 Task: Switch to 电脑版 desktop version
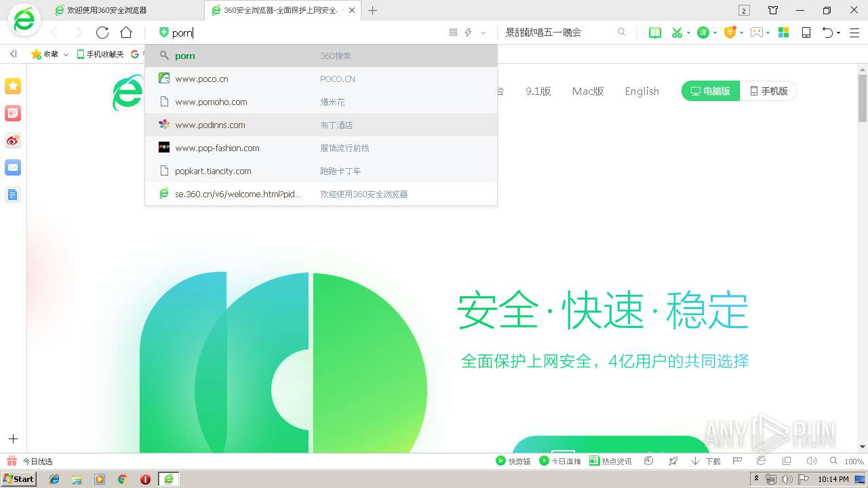coord(710,91)
